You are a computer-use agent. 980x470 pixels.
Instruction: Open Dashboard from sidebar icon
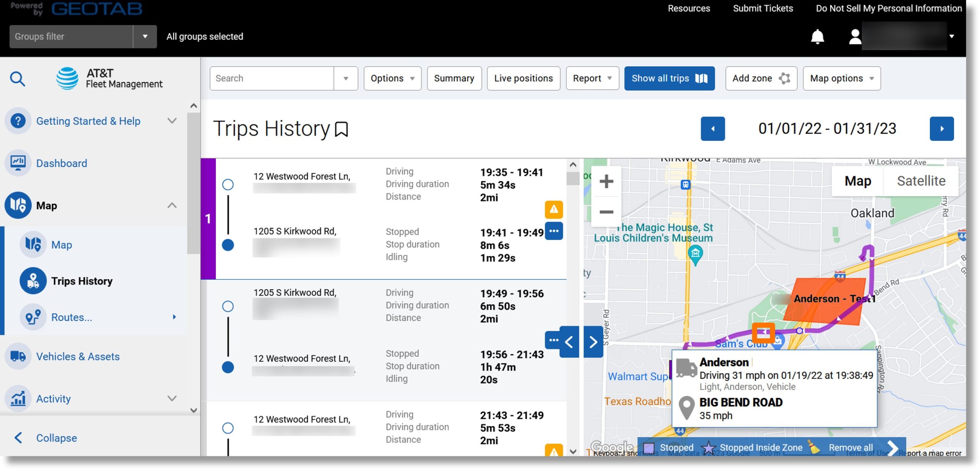[18, 163]
